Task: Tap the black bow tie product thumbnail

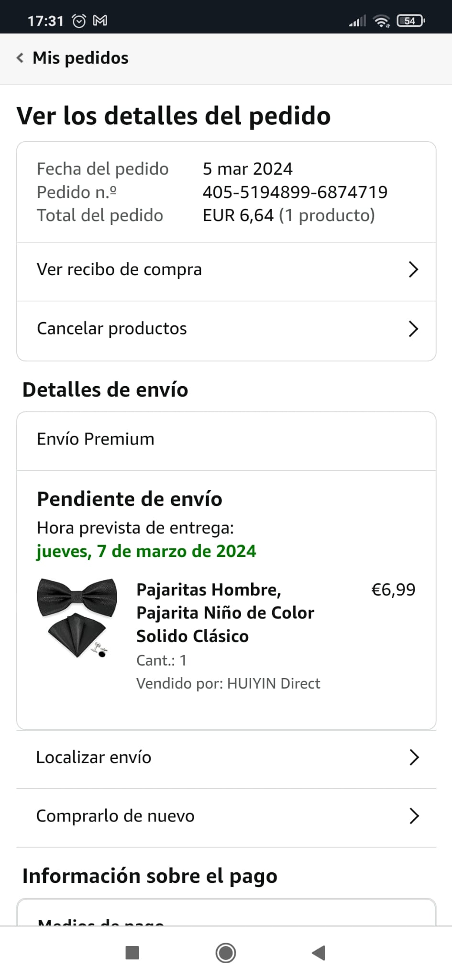Action: click(x=77, y=617)
